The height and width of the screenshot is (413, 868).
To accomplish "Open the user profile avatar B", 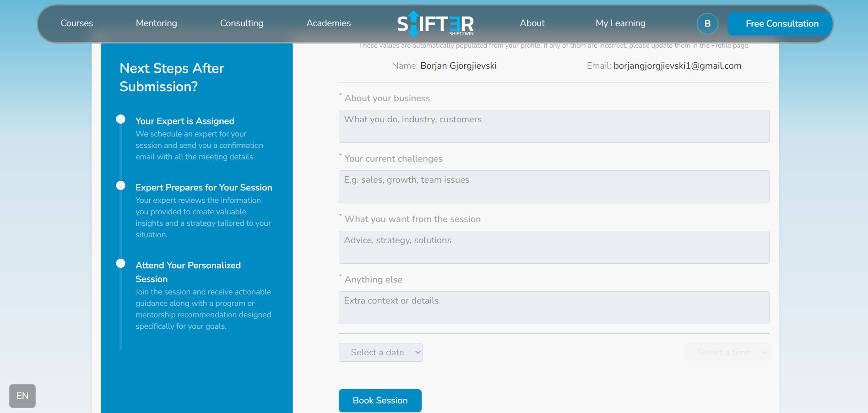I will coord(707,23).
